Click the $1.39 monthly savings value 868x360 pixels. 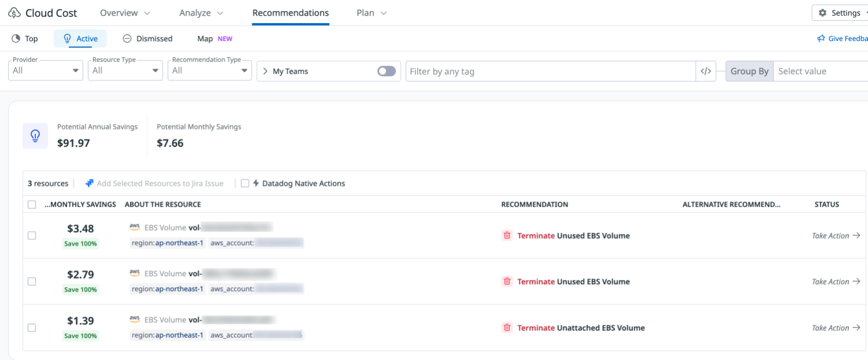point(80,321)
